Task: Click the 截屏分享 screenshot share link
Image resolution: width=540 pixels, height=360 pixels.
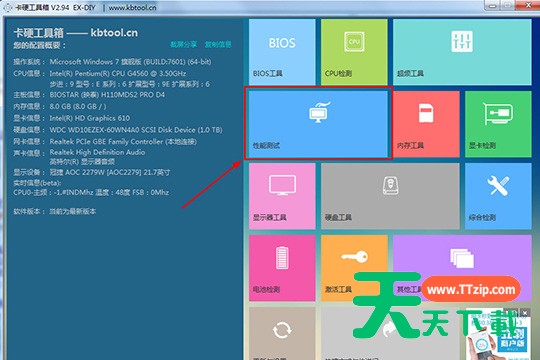Action: [184, 44]
